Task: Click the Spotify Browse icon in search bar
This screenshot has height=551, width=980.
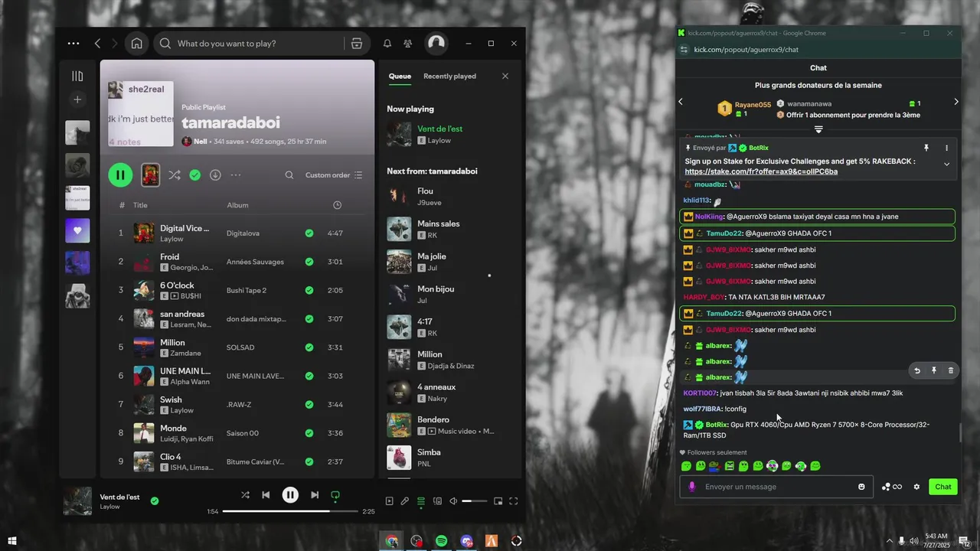Action: tap(357, 44)
